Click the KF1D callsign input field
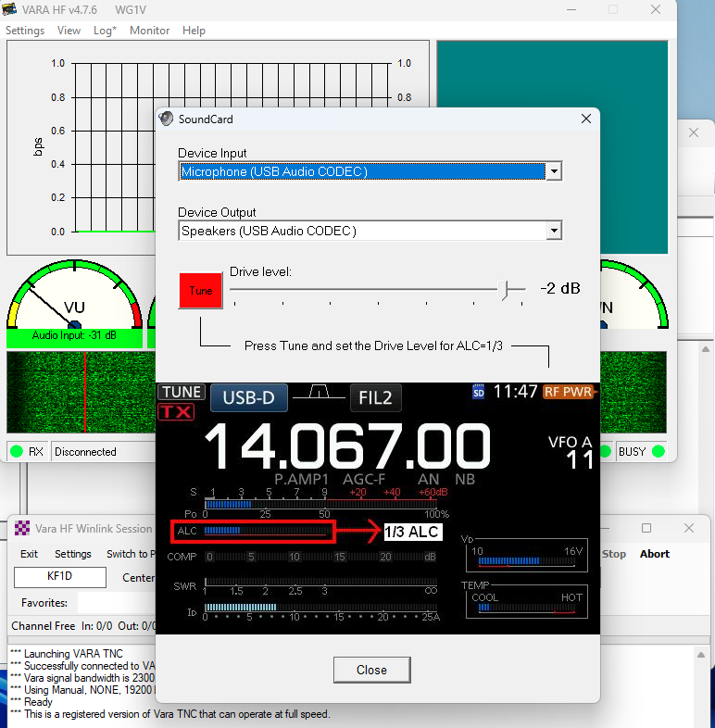The width and height of the screenshot is (715, 728). point(59,578)
